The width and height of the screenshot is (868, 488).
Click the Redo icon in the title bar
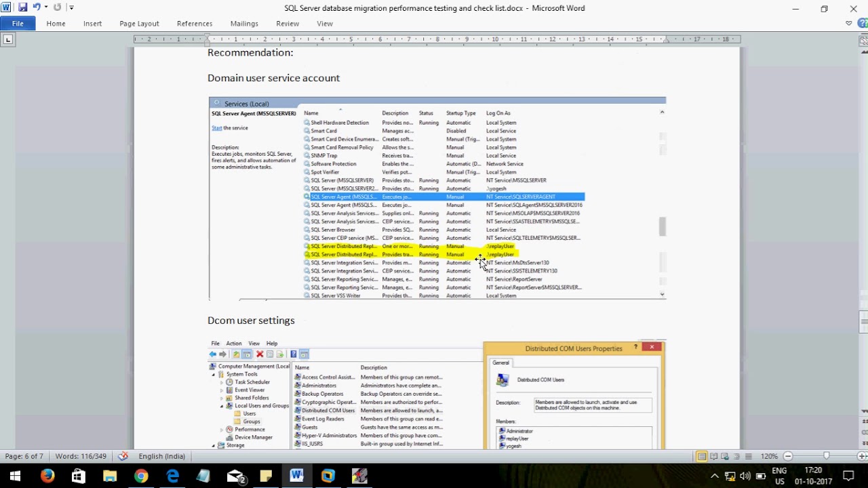coord(57,7)
